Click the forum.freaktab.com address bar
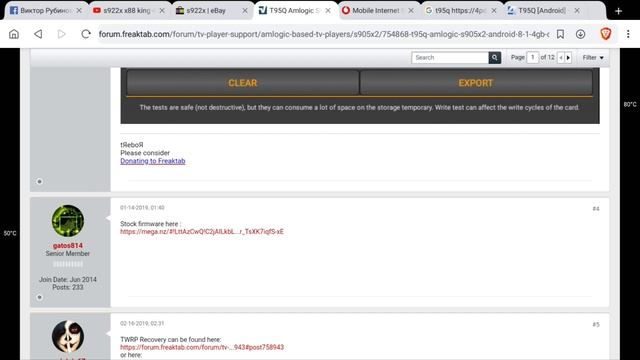 [x=324, y=34]
